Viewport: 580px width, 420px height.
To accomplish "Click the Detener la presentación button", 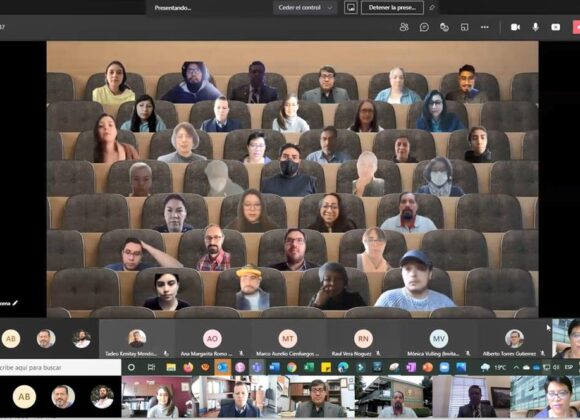I will pos(392,7).
